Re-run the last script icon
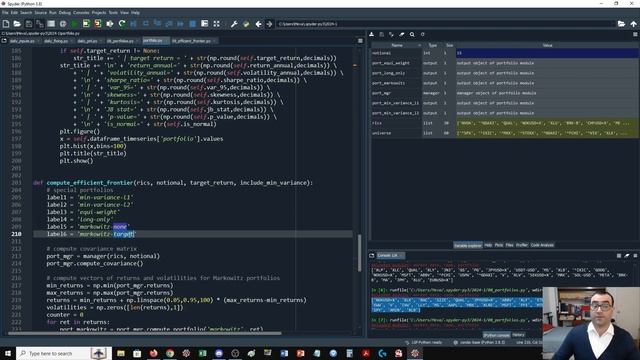This screenshot has width=640, height=360. pos(122,24)
